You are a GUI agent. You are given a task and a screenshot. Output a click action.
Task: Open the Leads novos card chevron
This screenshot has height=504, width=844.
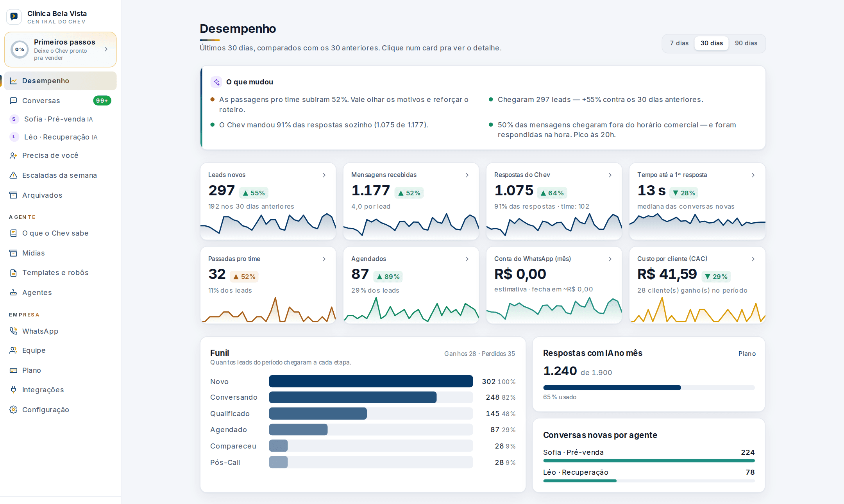(x=324, y=175)
